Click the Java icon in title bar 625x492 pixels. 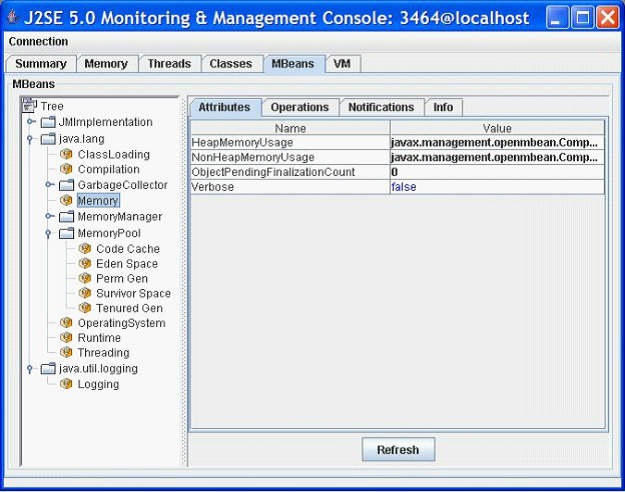pos(13,17)
